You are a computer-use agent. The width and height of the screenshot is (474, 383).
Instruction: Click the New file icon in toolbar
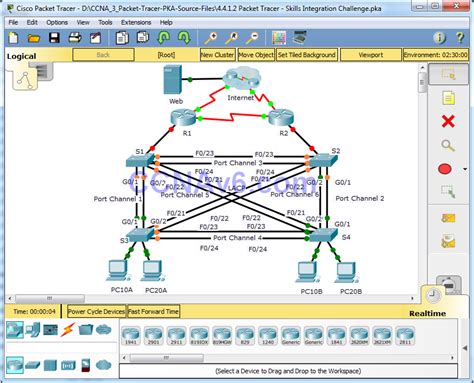pyautogui.click(x=13, y=38)
